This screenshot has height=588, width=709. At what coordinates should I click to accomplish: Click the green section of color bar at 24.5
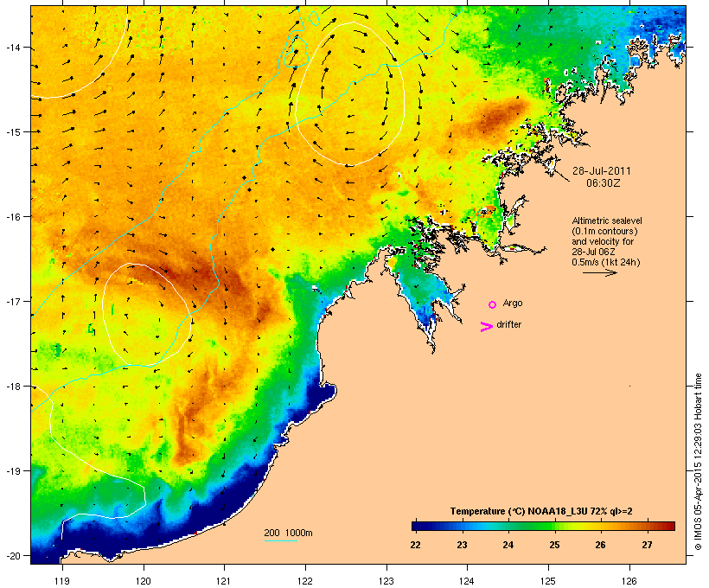click(531, 526)
